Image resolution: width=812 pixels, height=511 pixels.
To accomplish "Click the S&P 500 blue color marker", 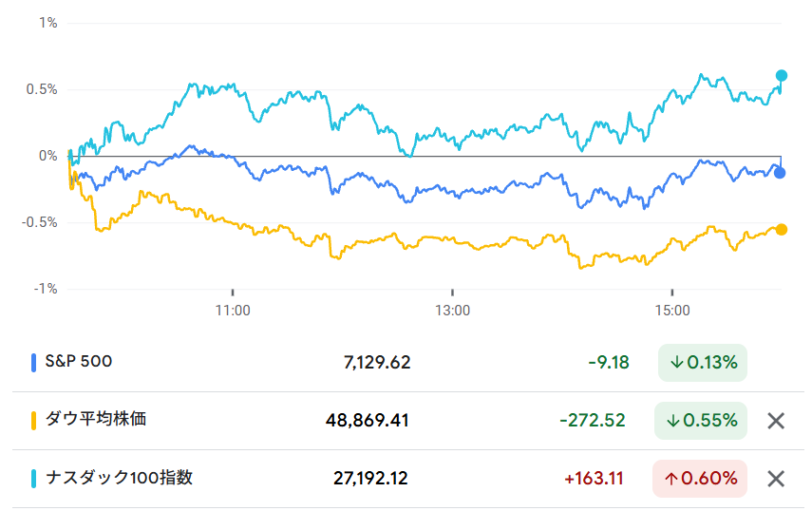I will (34, 362).
